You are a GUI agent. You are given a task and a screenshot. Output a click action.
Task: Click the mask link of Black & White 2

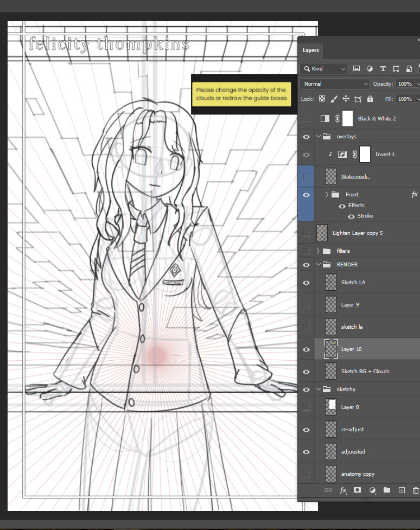coord(337,118)
